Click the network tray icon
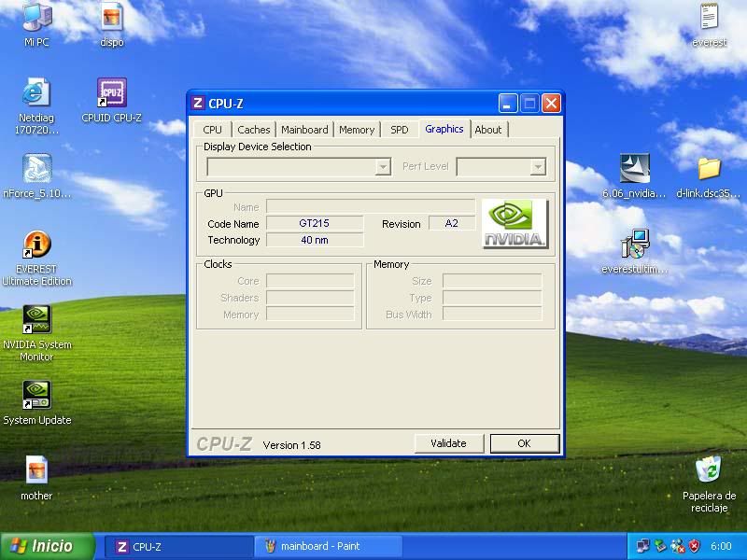 coord(642,546)
